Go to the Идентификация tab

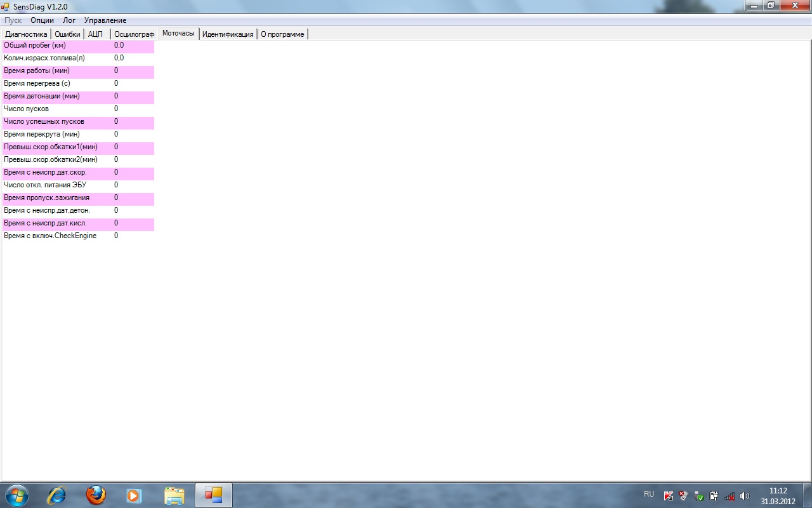pyautogui.click(x=228, y=34)
